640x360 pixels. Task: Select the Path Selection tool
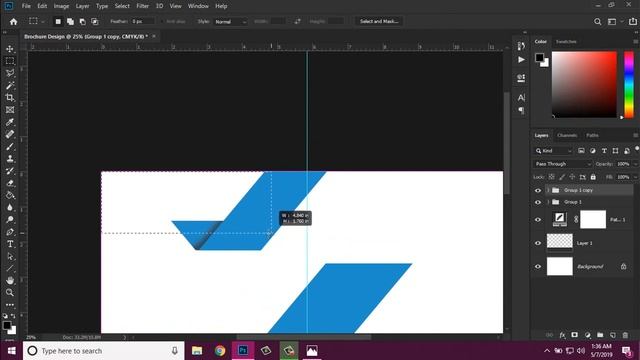click(x=10, y=256)
